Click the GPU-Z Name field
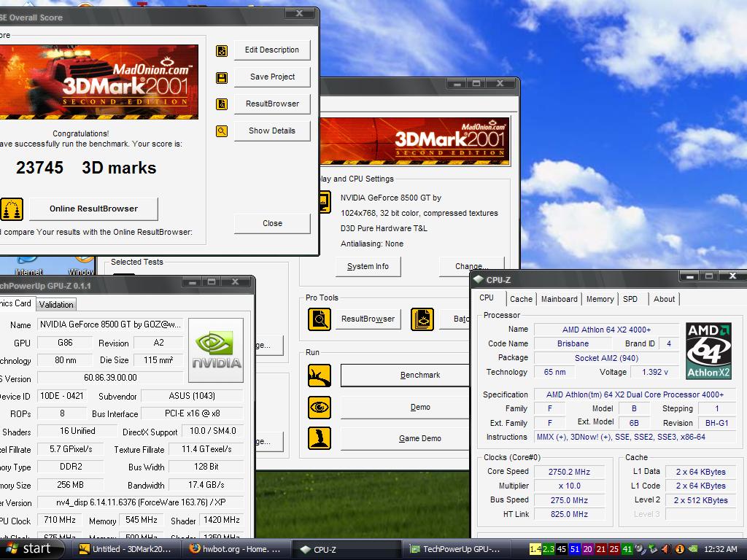This screenshot has width=747, height=560. click(111, 324)
